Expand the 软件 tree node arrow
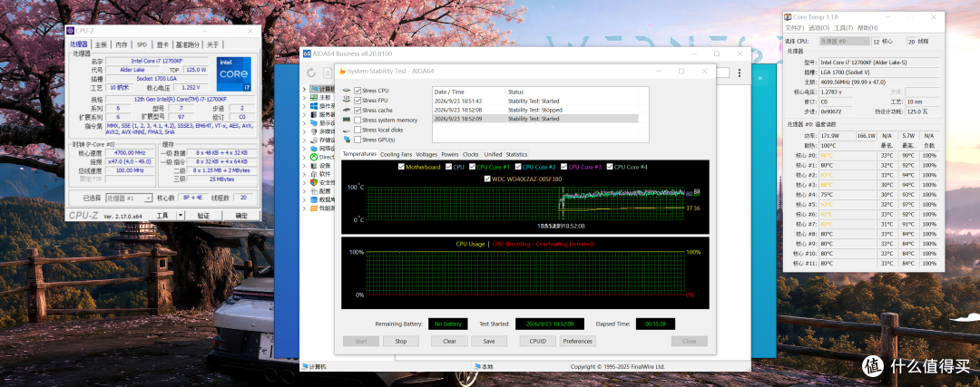Screen dimensions: 980x387 click(x=304, y=174)
